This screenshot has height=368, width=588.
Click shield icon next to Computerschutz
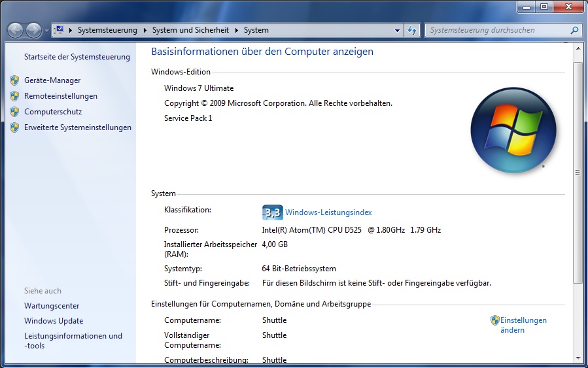tap(14, 112)
